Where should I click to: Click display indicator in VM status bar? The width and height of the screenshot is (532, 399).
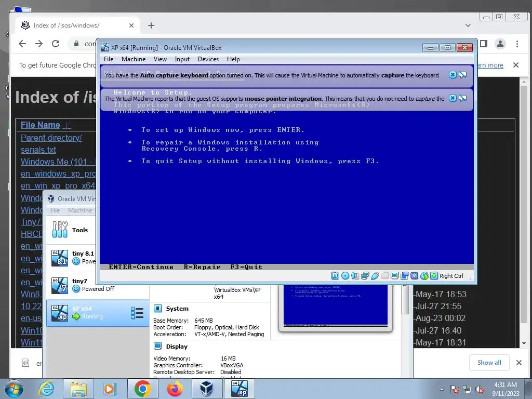(x=395, y=276)
